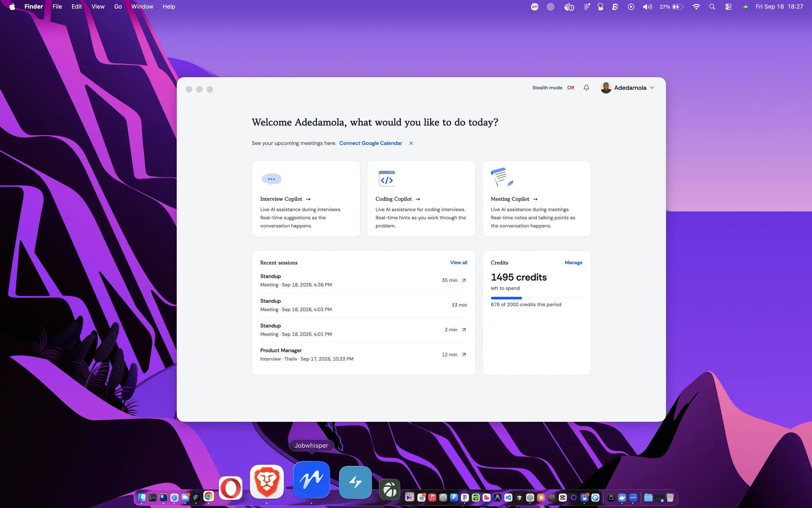The height and width of the screenshot is (508, 812).
Task: Open ChatGPT menu bar icon
Action: (551, 7)
